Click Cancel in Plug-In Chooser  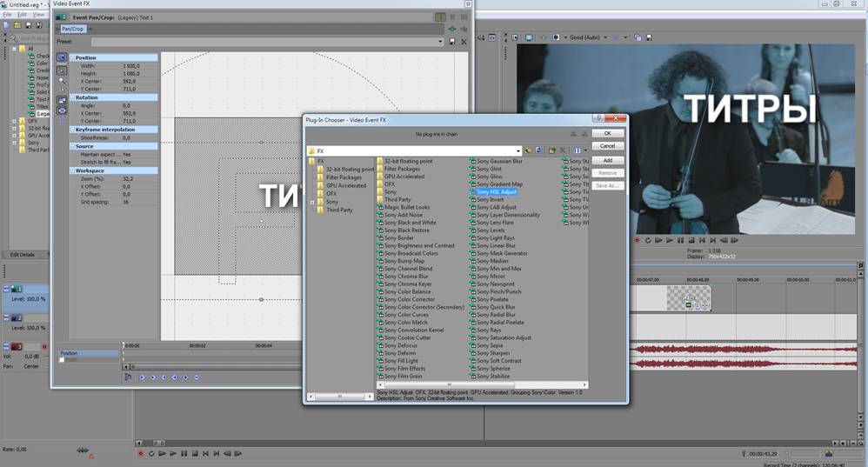pos(608,146)
